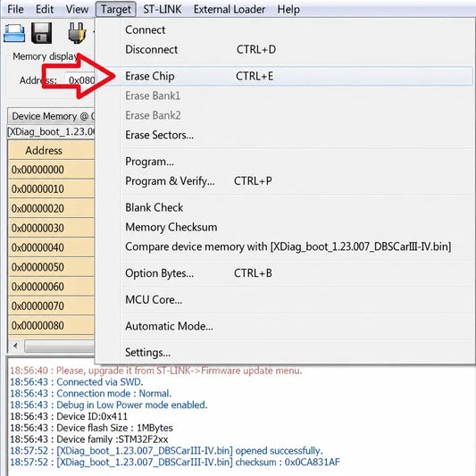Click the Save floppy disk icon
The height and width of the screenshot is (476, 476).
(42, 33)
